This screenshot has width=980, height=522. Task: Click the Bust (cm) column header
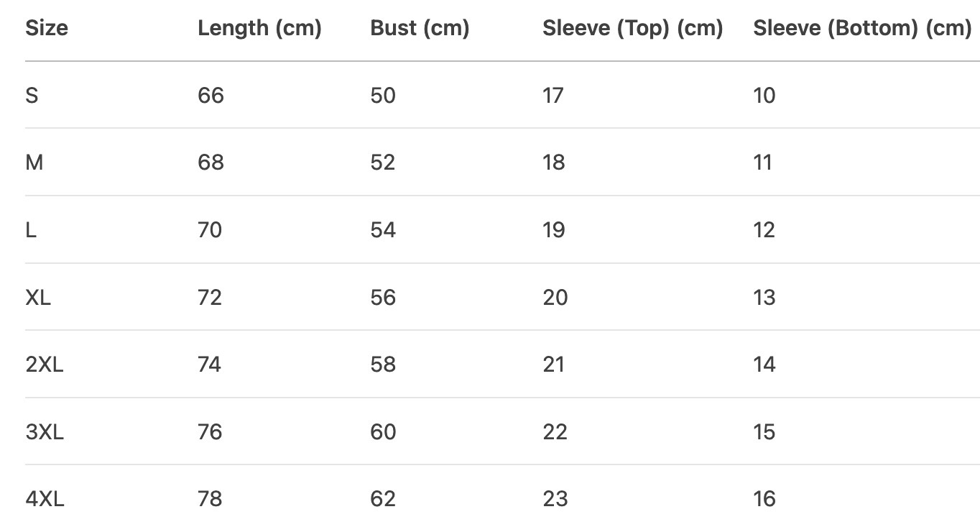(x=420, y=28)
